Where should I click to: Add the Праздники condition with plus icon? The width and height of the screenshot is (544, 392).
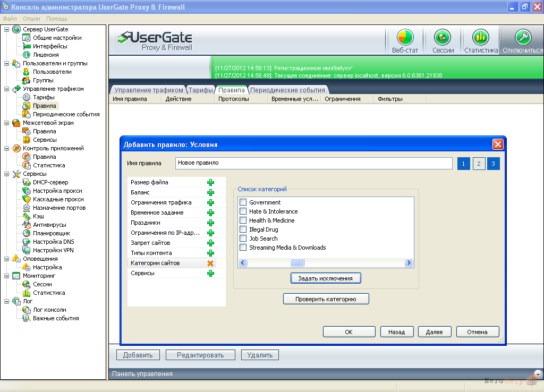(210, 223)
